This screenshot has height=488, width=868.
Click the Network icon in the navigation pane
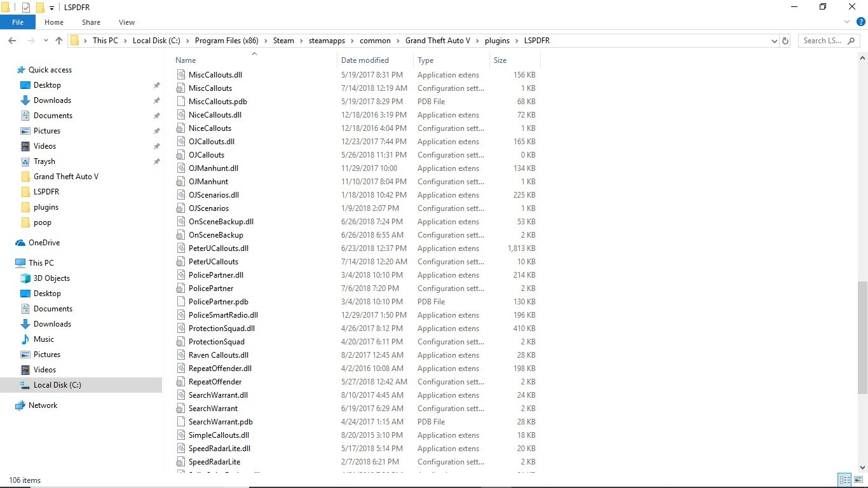(x=20, y=405)
